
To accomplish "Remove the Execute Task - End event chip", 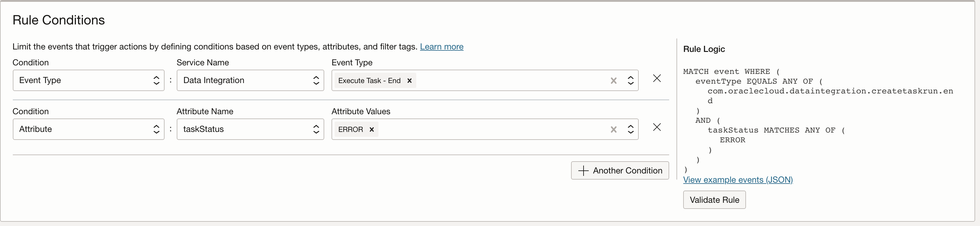I will coord(410,80).
